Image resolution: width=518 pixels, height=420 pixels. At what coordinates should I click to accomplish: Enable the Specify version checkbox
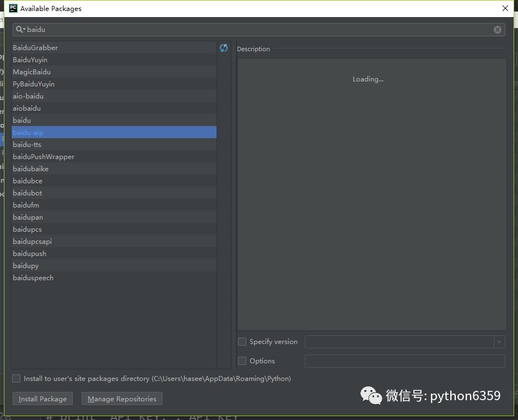[x=242, y=341]
